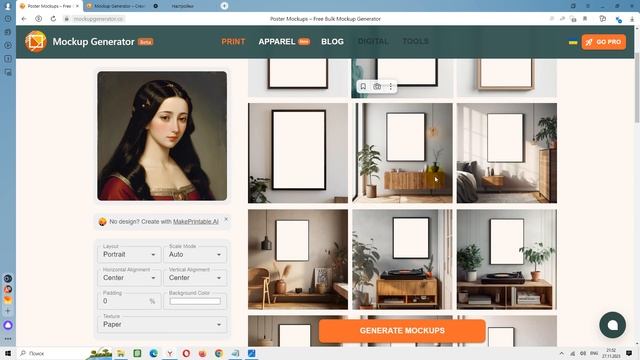
Task: Open a new browser tab with plus icon
Action: click(x=224, y=6)
